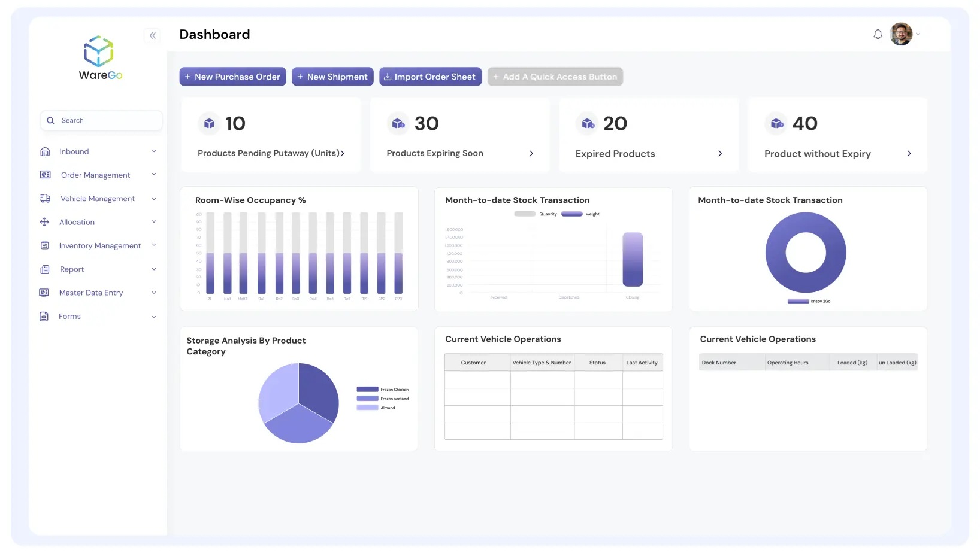Expand the Order Management section
This screenshot has width=980, height=553.
(154, 175)
